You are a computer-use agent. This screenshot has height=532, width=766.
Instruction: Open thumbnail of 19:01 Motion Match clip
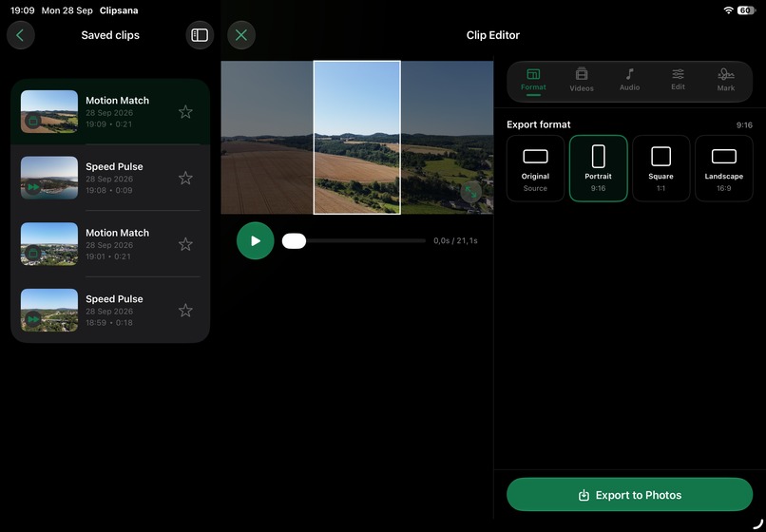coord(49,244)
